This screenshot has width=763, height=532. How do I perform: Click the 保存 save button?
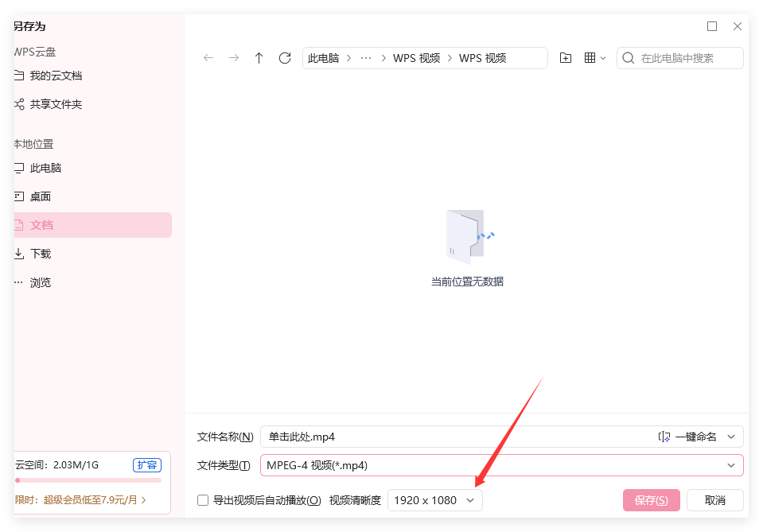pos(651,500)
